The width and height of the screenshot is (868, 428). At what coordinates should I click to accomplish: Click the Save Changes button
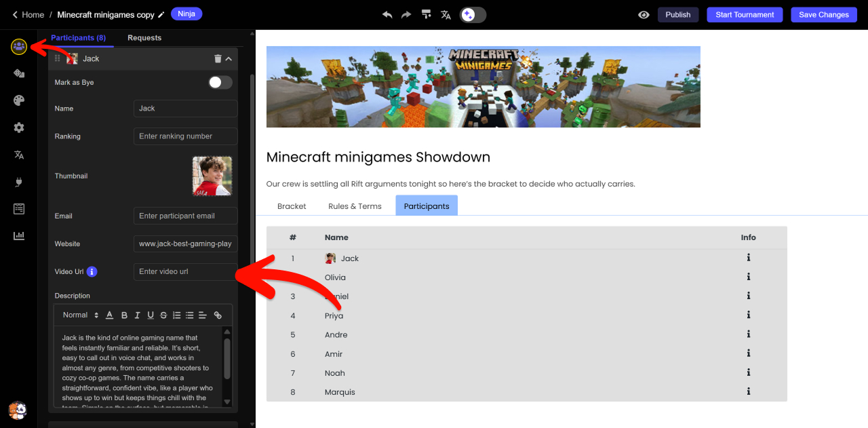[823, 14]
